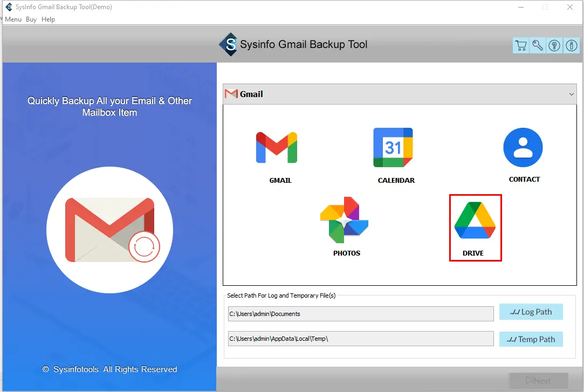584x392 pixels.
Task: Minimize the Gmail Backup Tool window
Action: click(x=521, y=7)
